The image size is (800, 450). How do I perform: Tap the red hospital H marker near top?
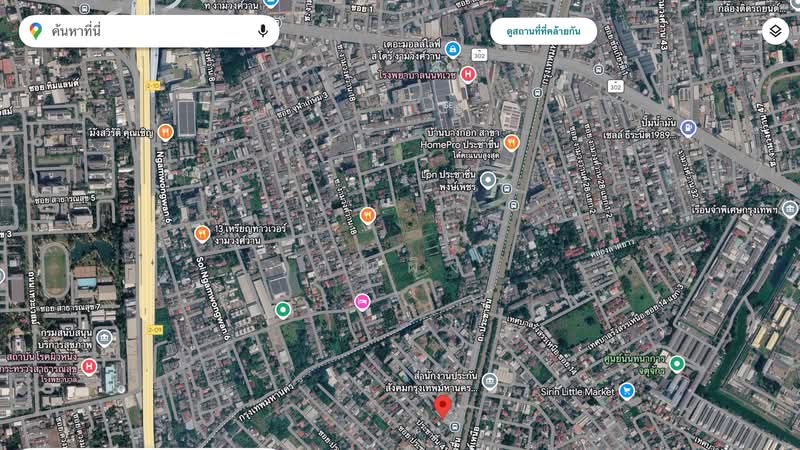point(468,74)
